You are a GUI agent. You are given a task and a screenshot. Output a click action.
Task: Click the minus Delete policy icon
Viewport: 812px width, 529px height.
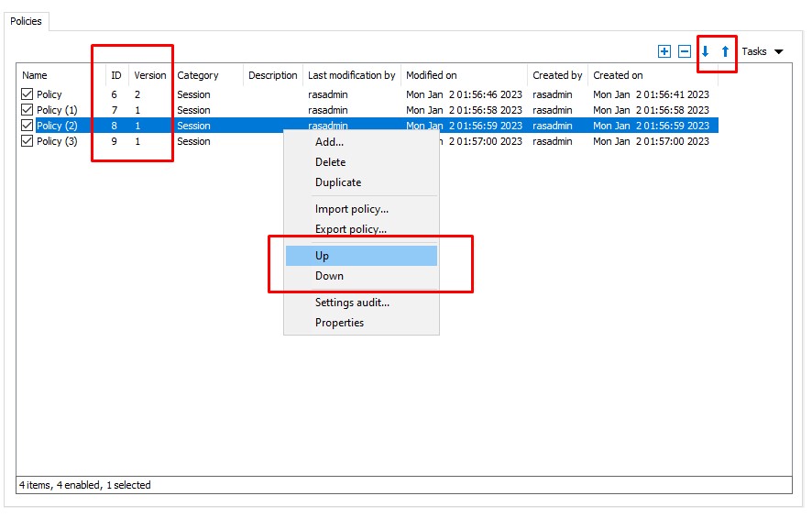pyautogui.click(x=684, y=52)
